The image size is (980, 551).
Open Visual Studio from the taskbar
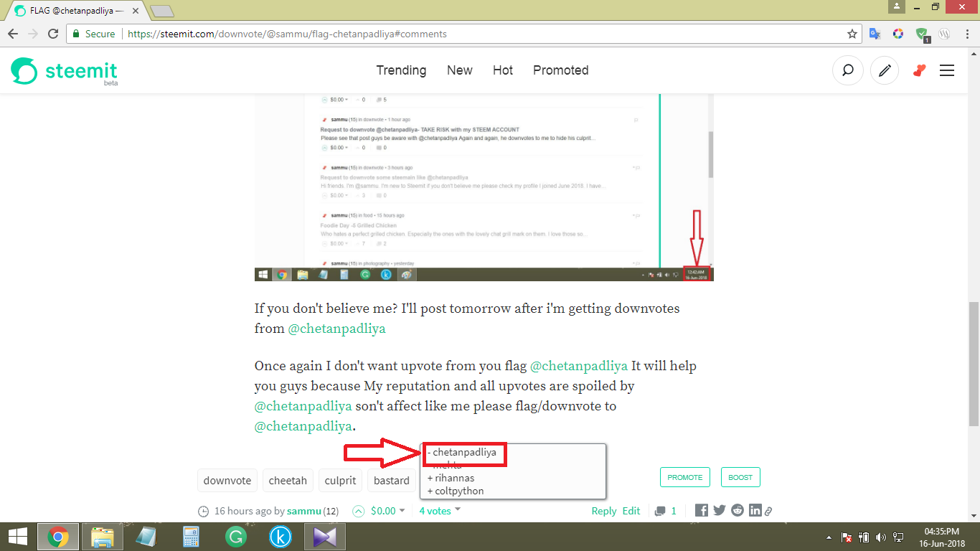pyautogui.click(x=324, y=536)
